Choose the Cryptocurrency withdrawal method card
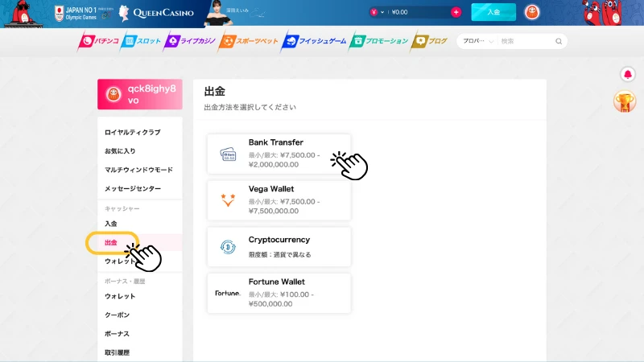Viewport: 644px width, 362px height. [x=279, y=247]
